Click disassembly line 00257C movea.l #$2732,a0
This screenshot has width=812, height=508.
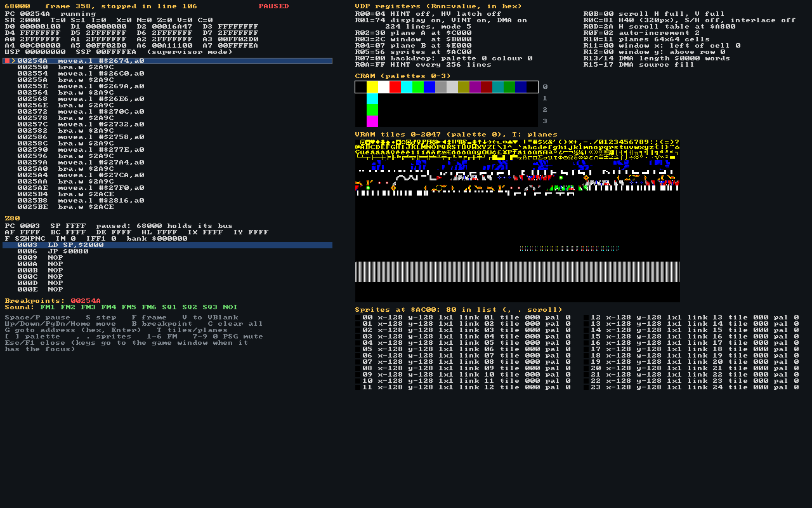167,124
